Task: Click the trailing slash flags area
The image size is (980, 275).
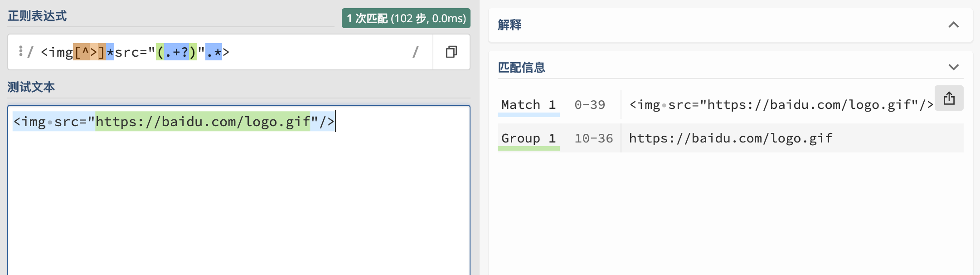Action: [415, 52]
